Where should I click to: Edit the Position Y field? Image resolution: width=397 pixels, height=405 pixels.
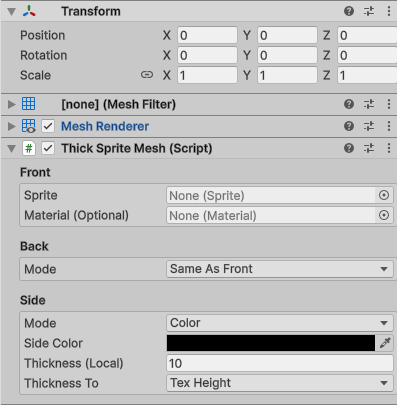287,35
